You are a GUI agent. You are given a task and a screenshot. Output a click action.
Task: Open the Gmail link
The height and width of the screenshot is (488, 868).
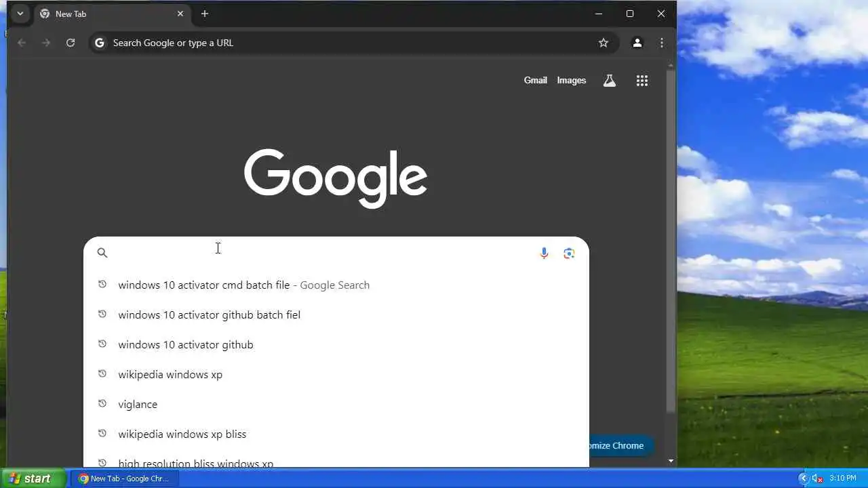click(535, 80)
